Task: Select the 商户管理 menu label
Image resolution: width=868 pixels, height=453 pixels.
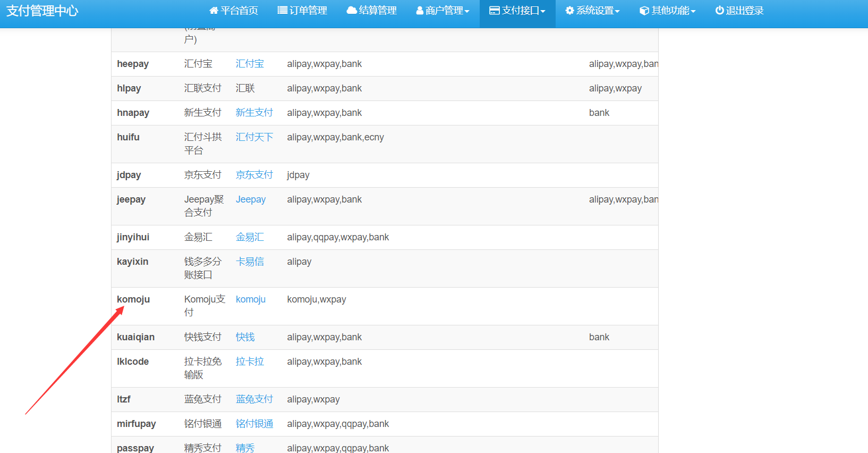Action: coord(444,11)
